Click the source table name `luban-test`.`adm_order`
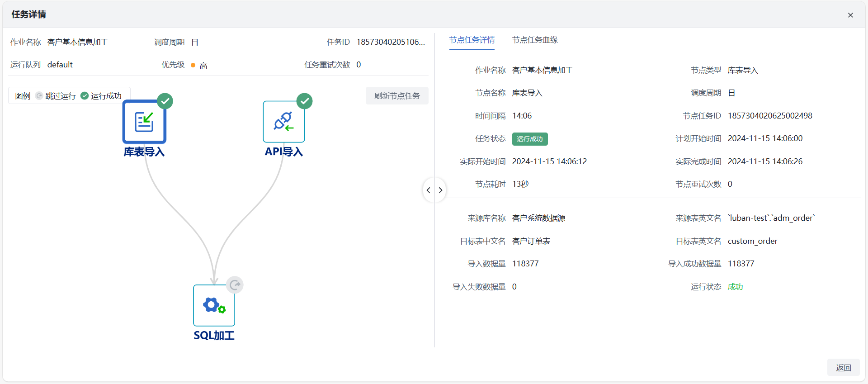This screenshot has width=868, height=384. [771, 218]
